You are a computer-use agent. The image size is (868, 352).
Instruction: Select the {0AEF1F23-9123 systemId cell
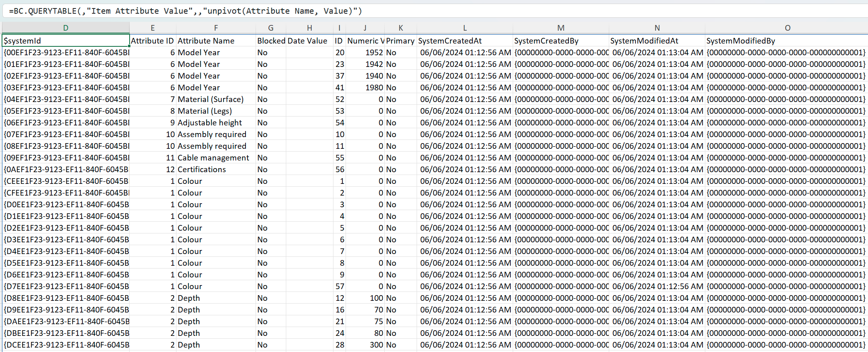click(66, 169)
